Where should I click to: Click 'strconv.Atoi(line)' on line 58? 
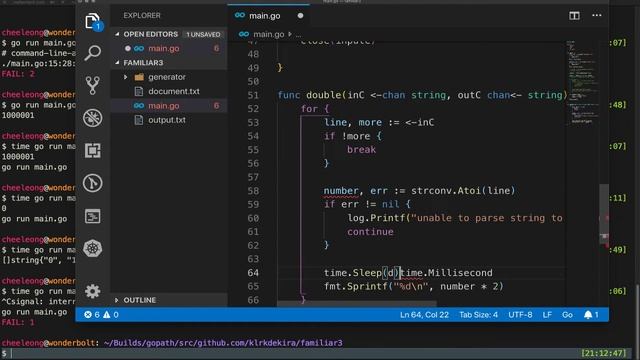click(463, 191)
